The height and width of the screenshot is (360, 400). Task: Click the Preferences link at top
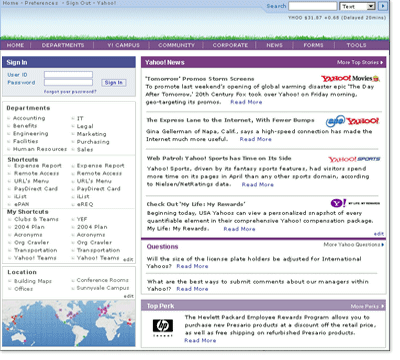pyautogui.click(x=41, y=3)
